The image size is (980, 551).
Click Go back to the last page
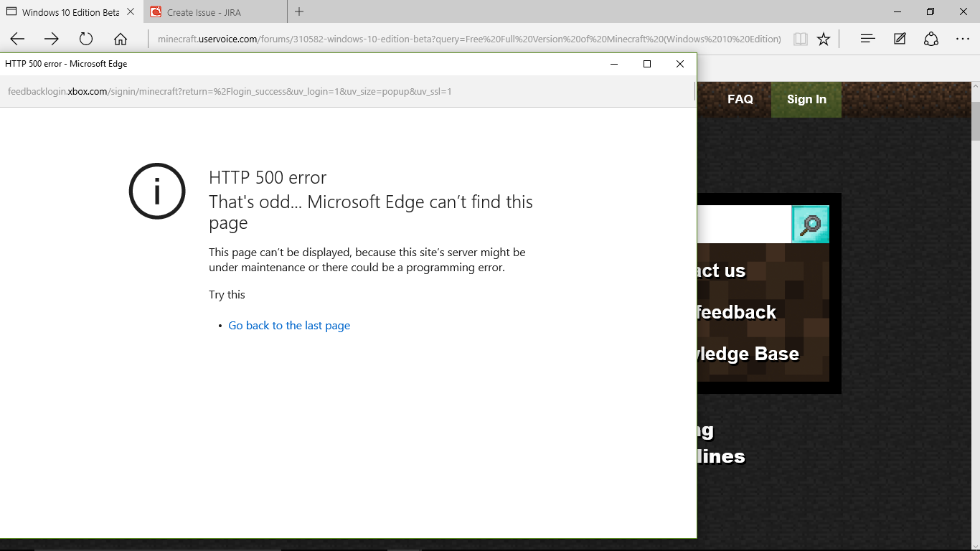289,326
